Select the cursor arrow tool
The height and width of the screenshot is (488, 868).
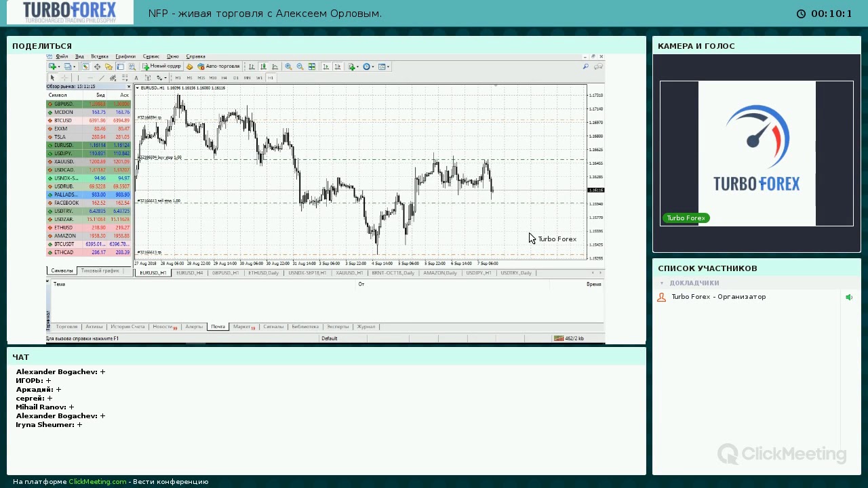tap(52, 78)
